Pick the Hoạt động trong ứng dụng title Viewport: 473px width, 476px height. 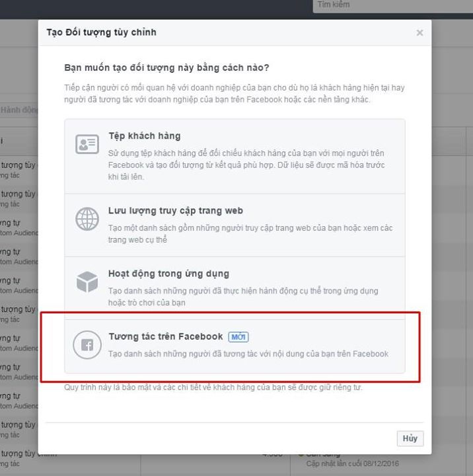point(168,274)
